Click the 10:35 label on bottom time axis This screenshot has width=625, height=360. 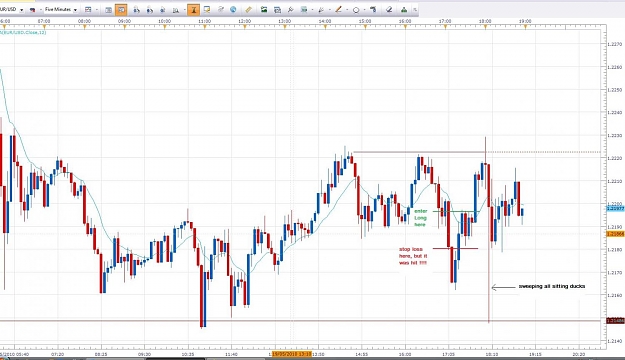pyautogui.click(x=188, y=354)
